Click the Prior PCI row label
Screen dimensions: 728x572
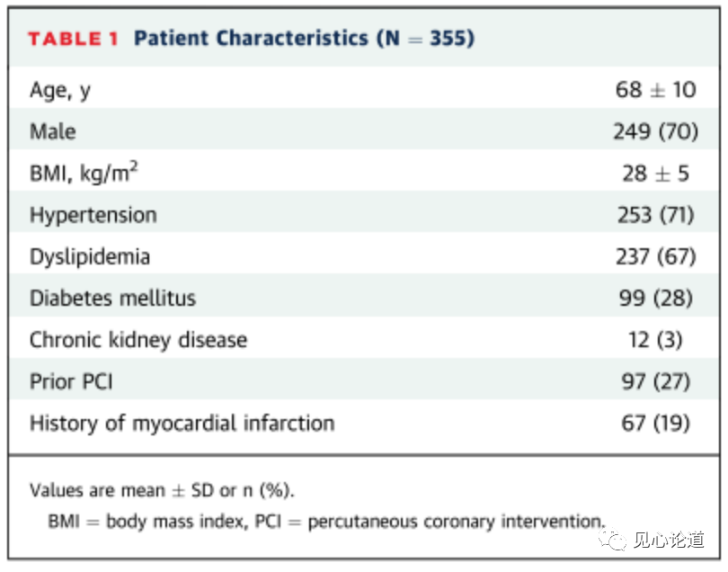coord(72,381)
